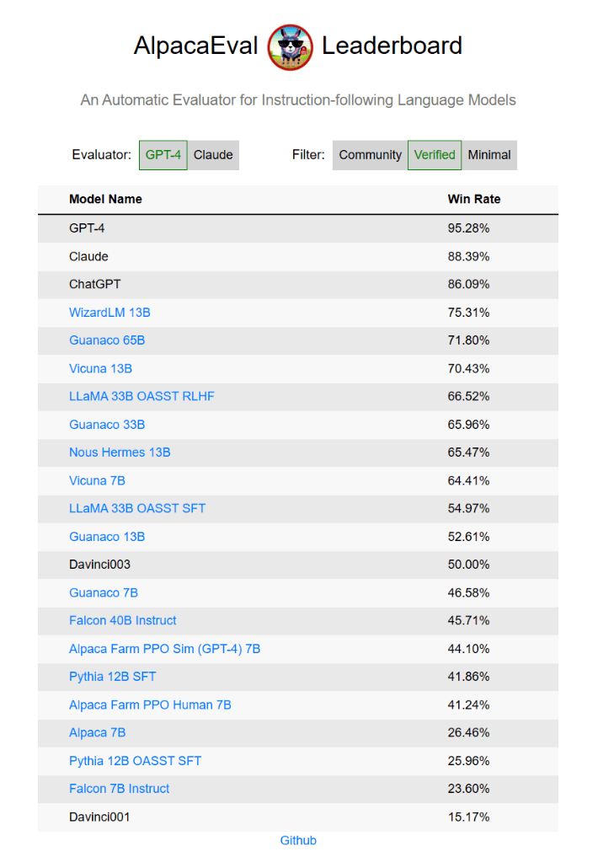Image resolution: width=598 pixels, height=868 pixels.
Task: Open Falcon 7B Instruct link
Action: (x=119, y=788)
